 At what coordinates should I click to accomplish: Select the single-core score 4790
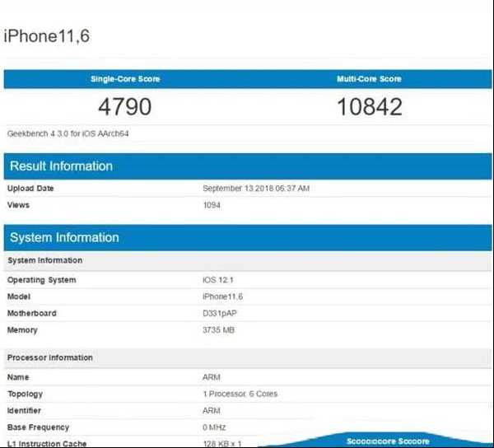point(125,106)
